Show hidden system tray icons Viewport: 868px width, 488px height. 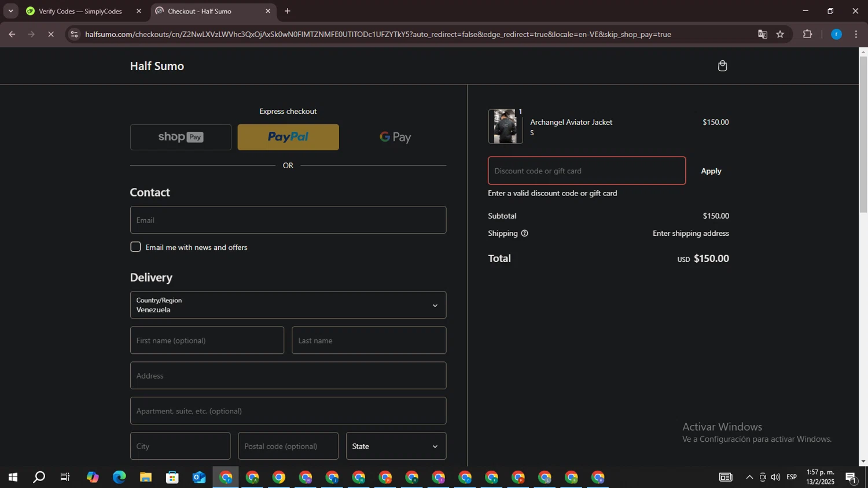pos(749,477)
